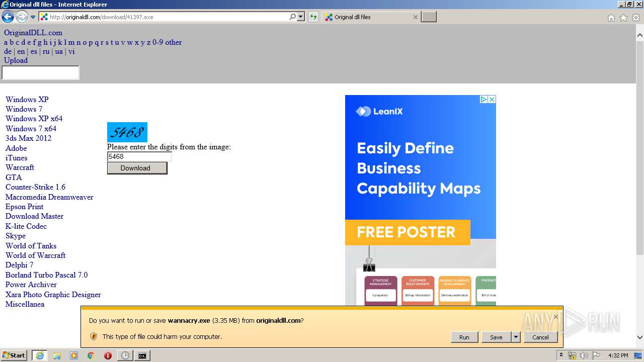Image resolution: width=644 pixels, height=362 pixels.
Task: Open the red Opera taskbar icon
Action: (x=108, y=355)
